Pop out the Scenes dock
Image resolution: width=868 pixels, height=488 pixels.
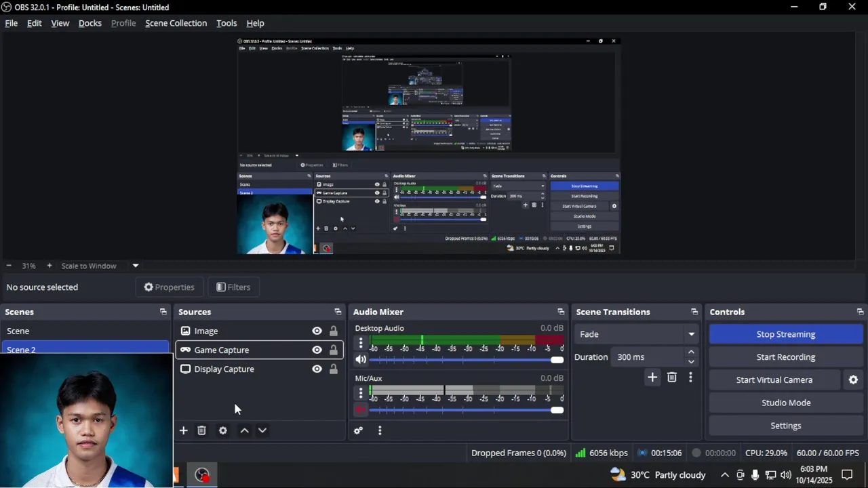[163, 312]
